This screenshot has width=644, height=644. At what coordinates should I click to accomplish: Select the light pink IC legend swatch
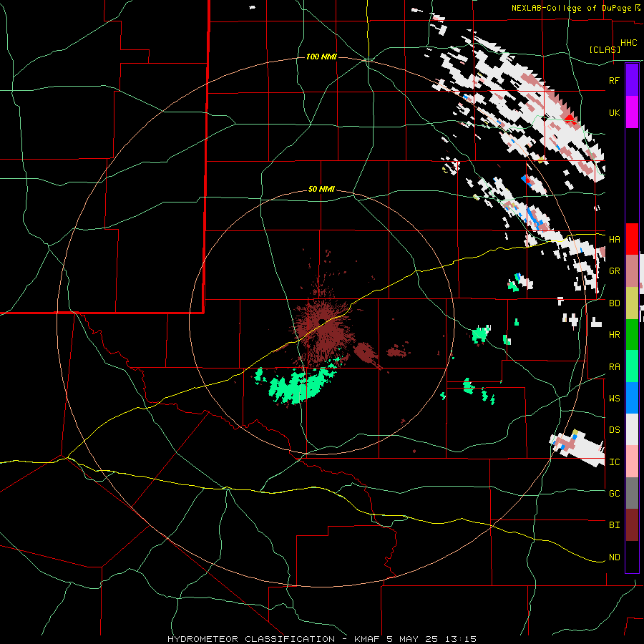[x=632, y=462]
